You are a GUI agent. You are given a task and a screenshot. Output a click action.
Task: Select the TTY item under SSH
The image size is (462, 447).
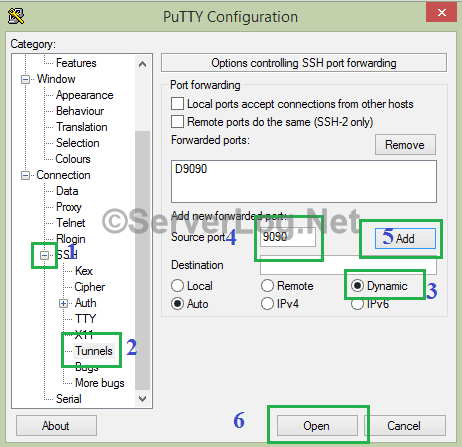(x=85, y=319)
